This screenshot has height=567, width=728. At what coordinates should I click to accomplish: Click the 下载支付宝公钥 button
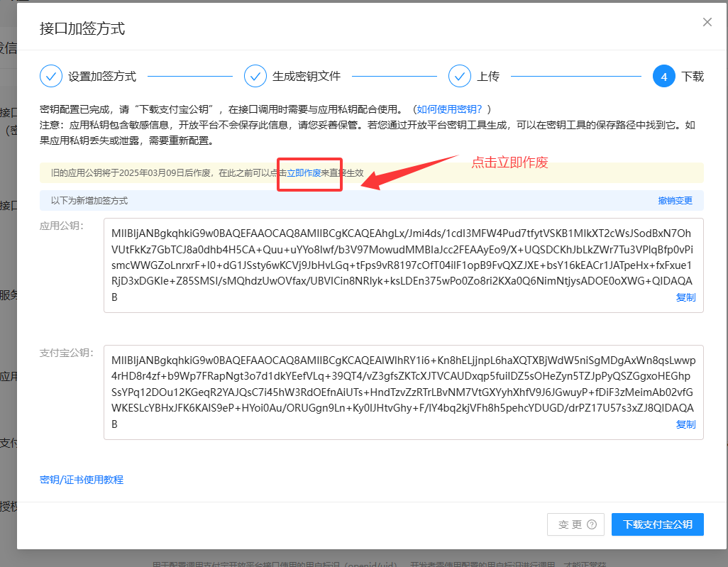(657, 524)
